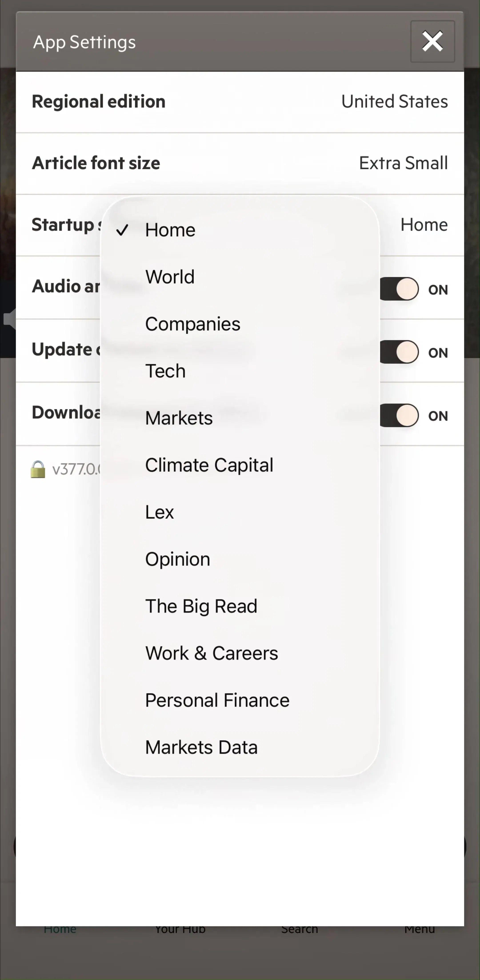
Task: Toggle the Audio articles switch off
Action: click(x=399, y=289)
